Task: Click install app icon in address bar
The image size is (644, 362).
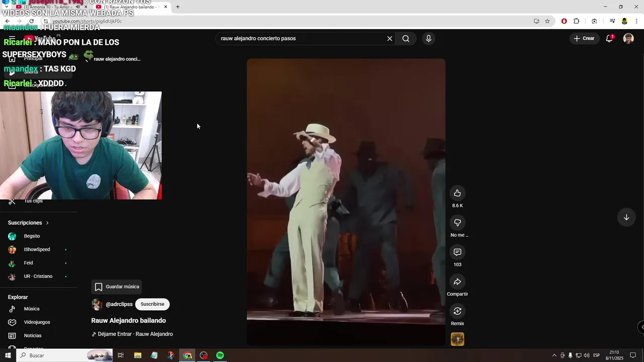Action: tap(536, 21)
